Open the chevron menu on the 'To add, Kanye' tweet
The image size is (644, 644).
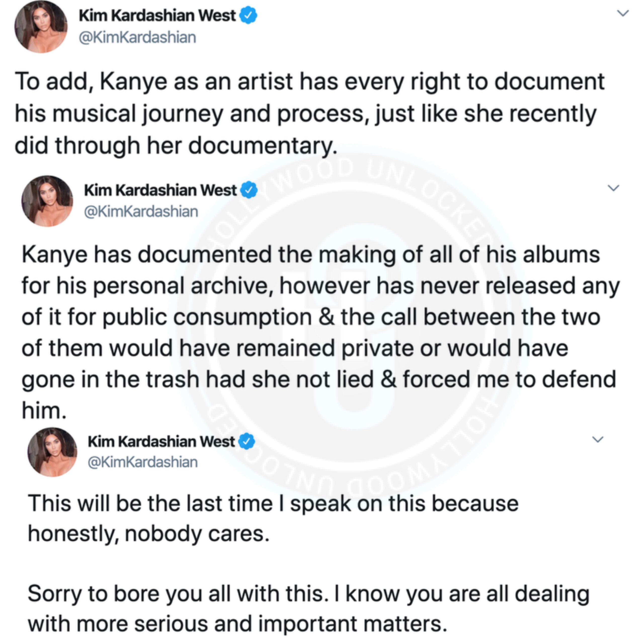(x=623, y=13)
